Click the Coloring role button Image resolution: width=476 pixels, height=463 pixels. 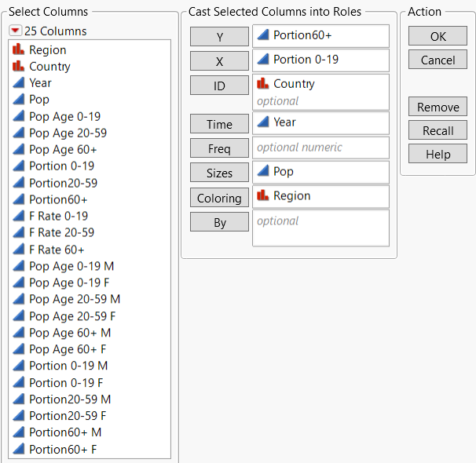tap(219, 199)
